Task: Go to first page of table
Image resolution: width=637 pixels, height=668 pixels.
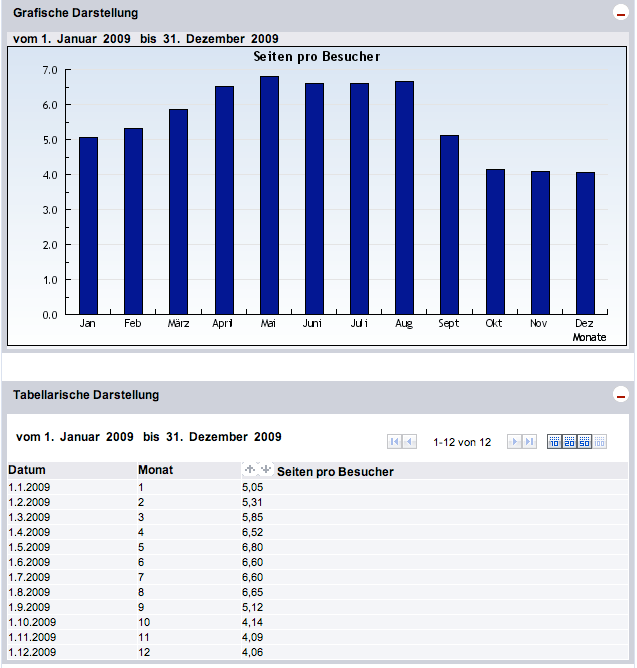Action: point(394,442)
